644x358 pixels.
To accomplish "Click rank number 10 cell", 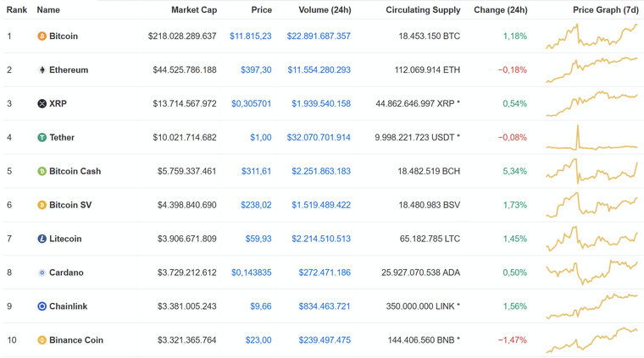I will point(12,340).
